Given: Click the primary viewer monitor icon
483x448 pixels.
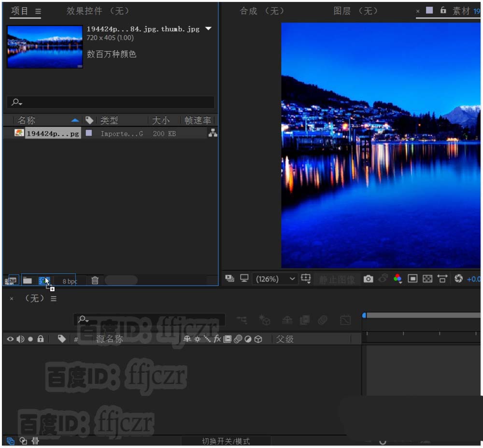Looking at the screenshot, I should click(x=244, y=279).
